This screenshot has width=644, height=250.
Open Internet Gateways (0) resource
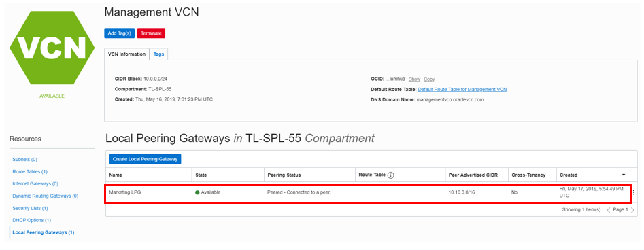point(35,184)
